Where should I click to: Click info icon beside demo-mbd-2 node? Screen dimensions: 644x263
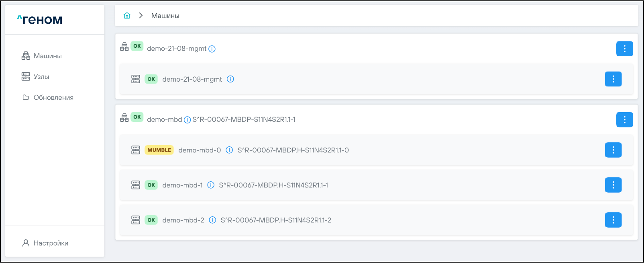[x=212, y=220]
